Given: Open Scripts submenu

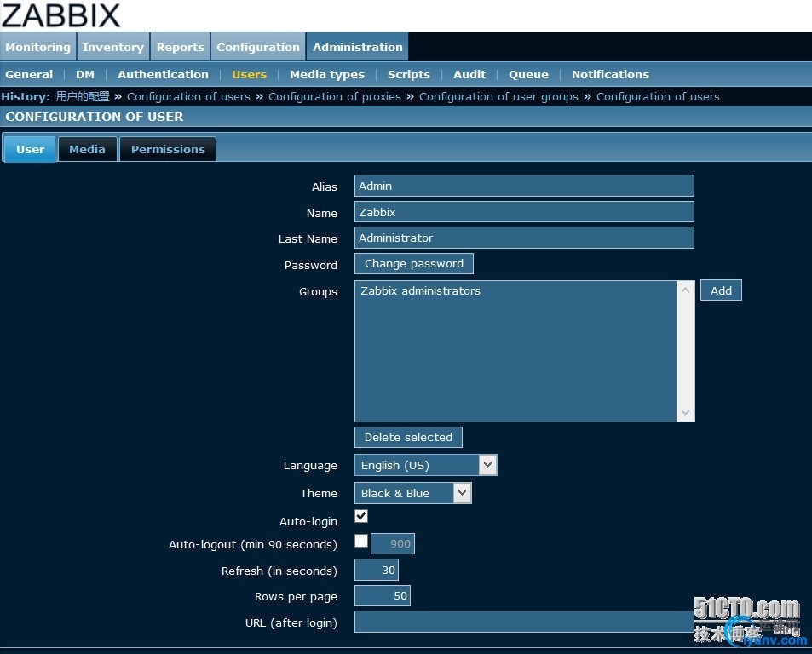Looking at the screenshot, I should pyautogui.click(x=409, y=74).
